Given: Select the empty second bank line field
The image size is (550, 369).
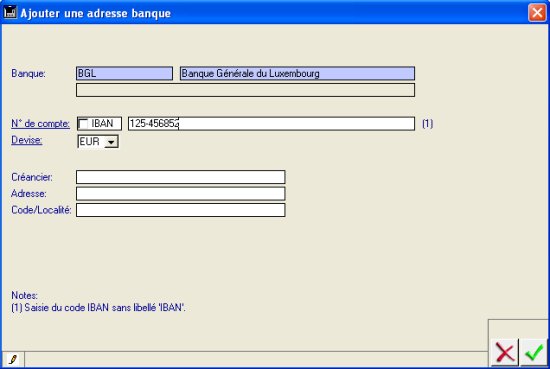Looking at the screenshot, I should point(246,90).
